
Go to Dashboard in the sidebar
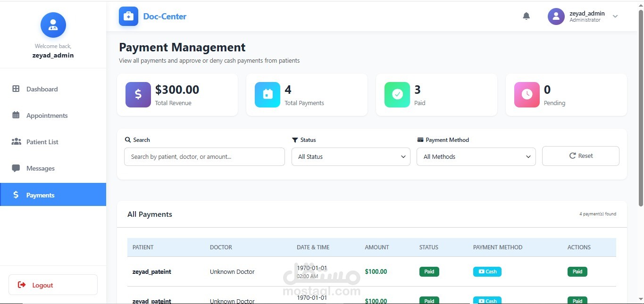[x=53, y=89]
